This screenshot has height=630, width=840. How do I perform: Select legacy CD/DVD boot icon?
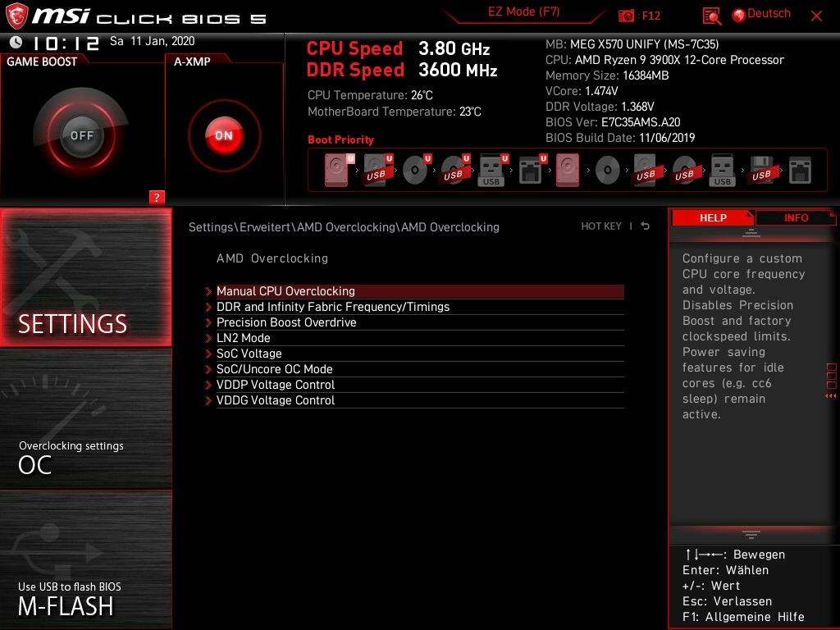pos(607,171)
